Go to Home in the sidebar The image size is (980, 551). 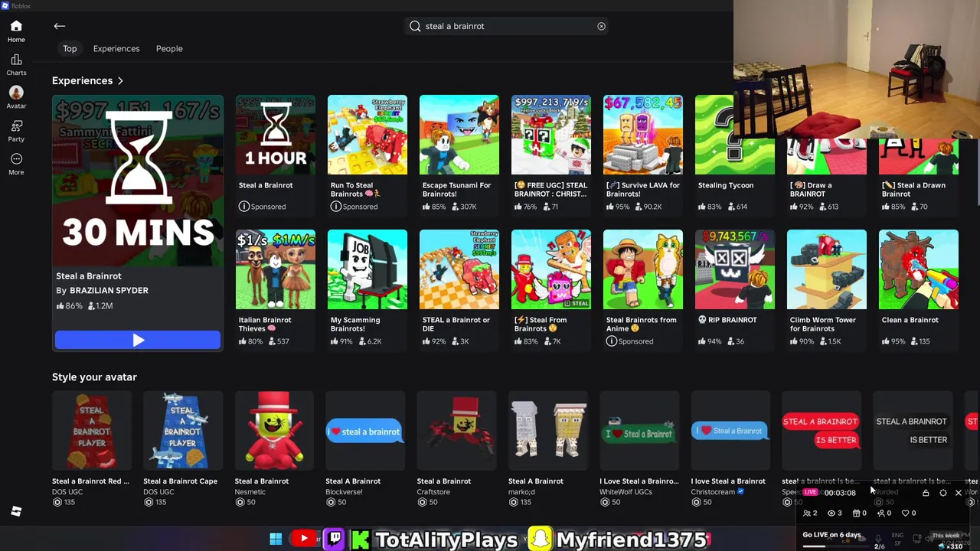[16, 31]
